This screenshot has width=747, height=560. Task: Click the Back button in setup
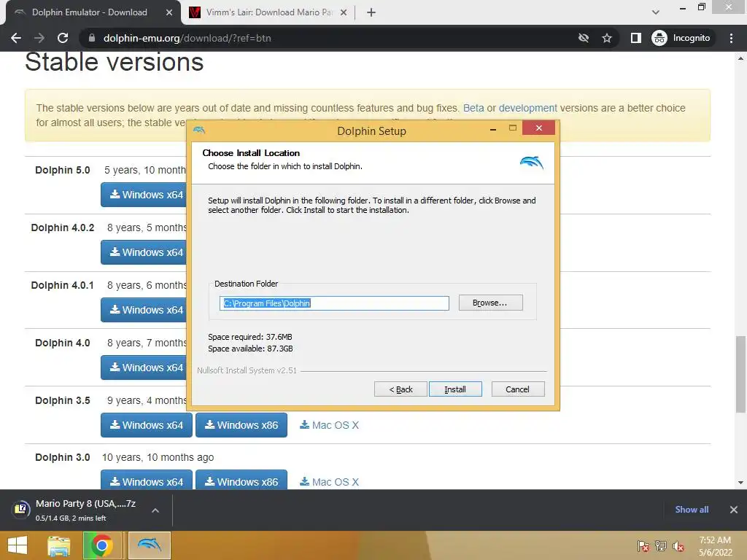400,389
